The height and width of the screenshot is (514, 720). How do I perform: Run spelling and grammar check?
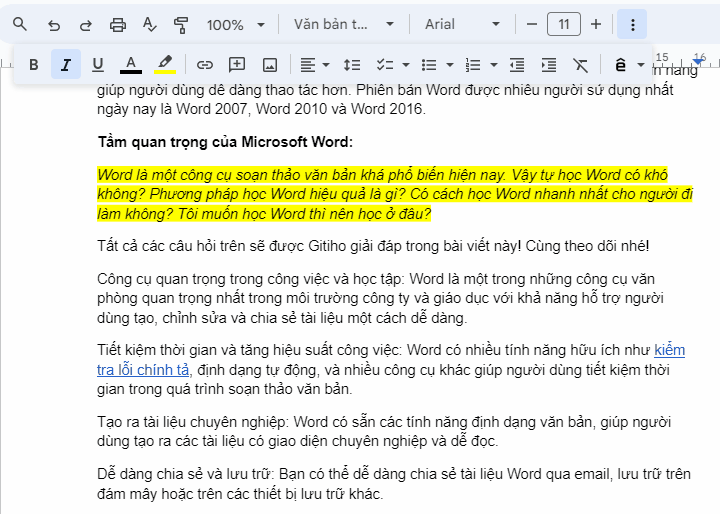coord(150,24)
